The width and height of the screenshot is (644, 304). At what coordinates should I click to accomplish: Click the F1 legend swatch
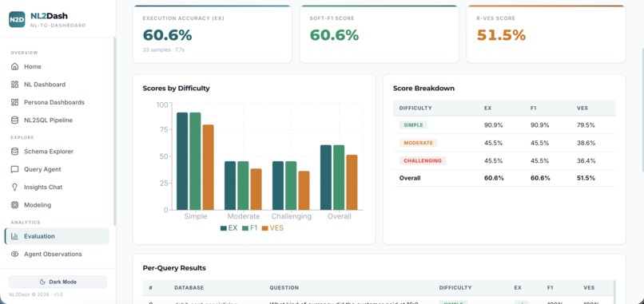tap(245, 228)
